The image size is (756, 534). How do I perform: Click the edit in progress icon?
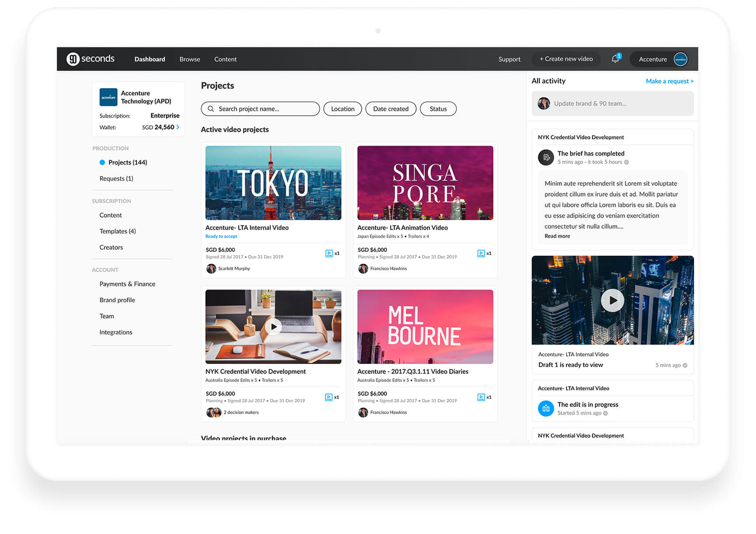546,408
